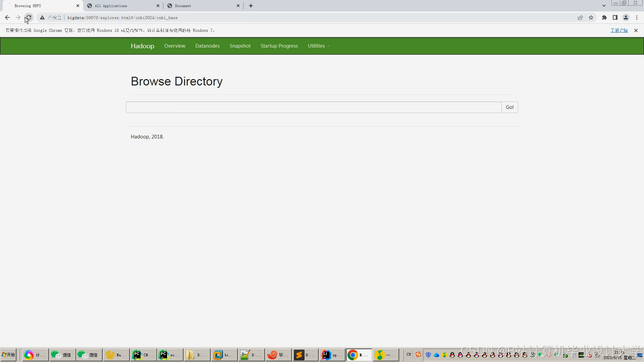Open the extensions puzzle icon

[x=604, y=17]
